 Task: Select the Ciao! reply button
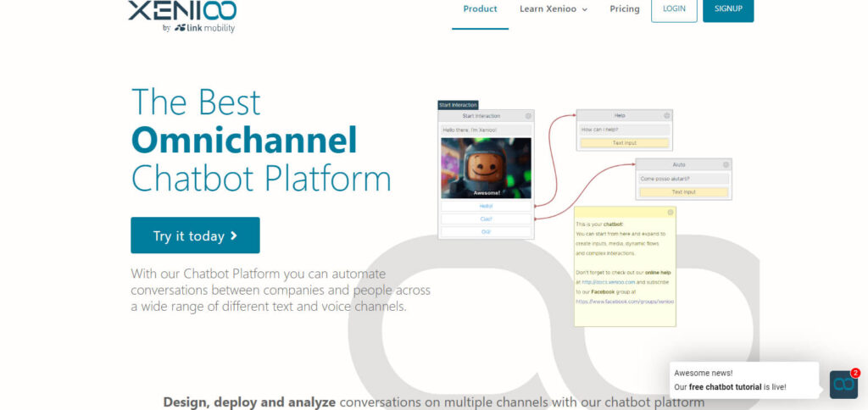486,219
